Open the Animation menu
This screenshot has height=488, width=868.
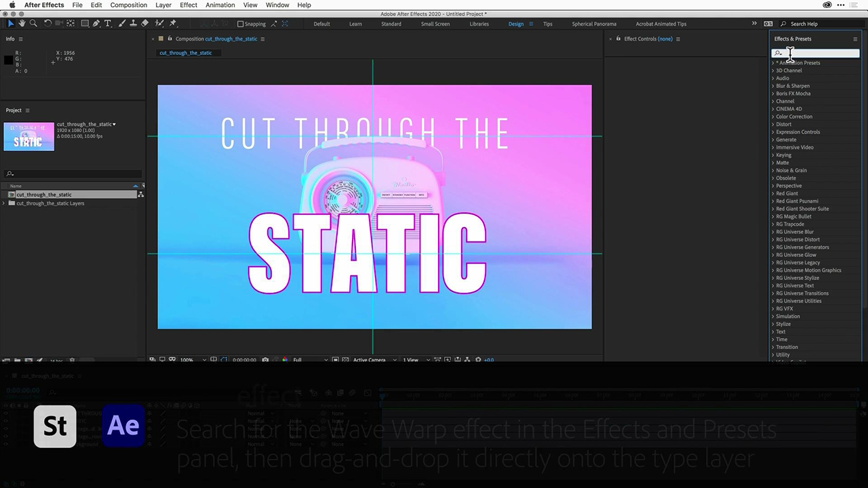(220, 5)
